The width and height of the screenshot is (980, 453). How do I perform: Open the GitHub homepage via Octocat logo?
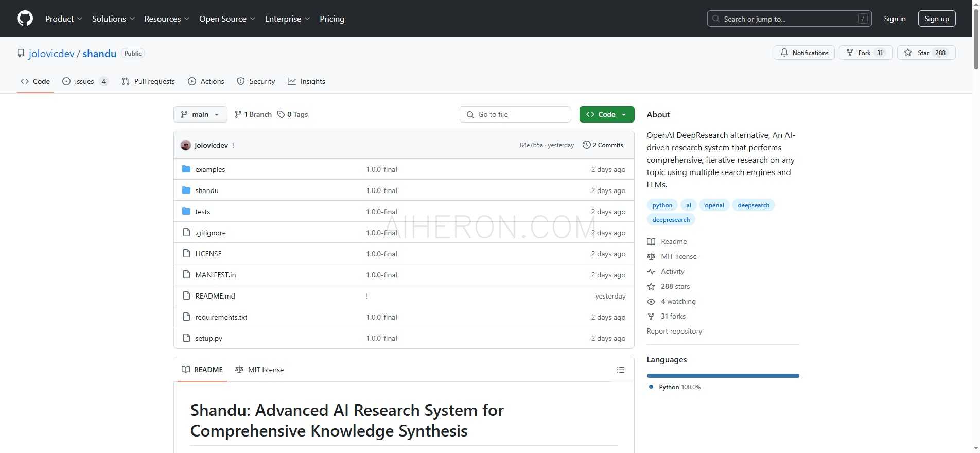(x=25, y=19)
